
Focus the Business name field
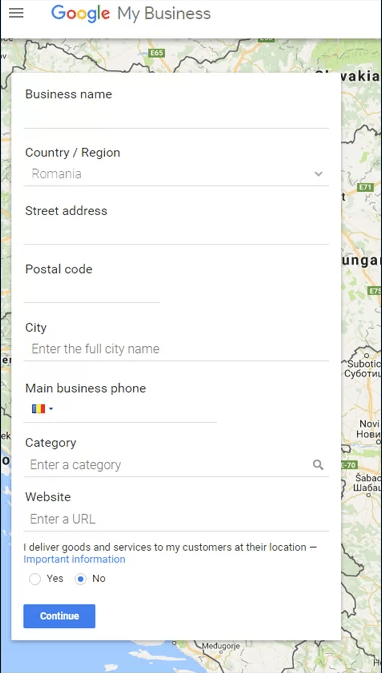point(176,118)
